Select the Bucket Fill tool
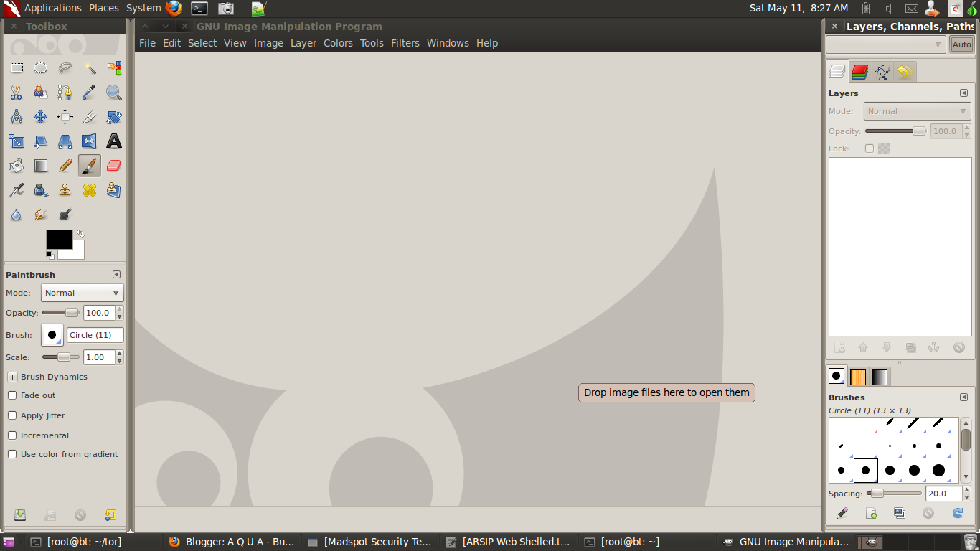This screenshot has width=980, height=551. pyautogui.click(x=17, y=166)
